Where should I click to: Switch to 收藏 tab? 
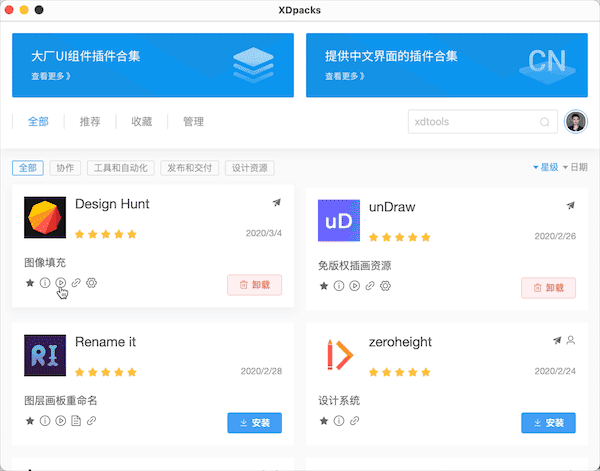(142, 122)
